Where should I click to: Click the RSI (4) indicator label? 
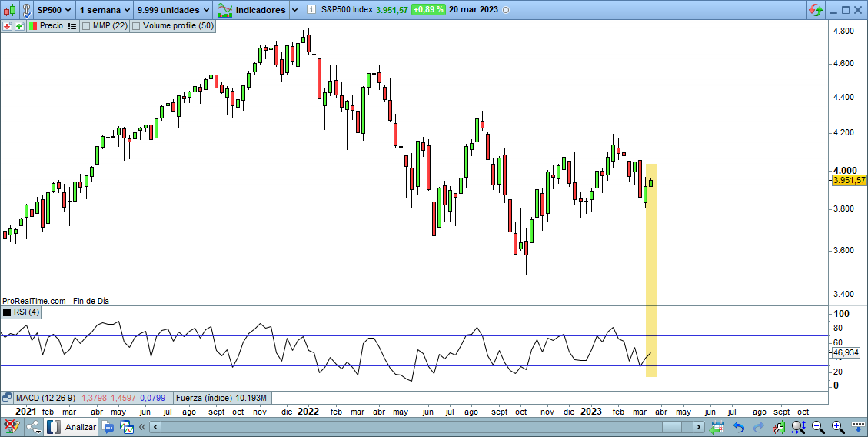coord(27,312)
